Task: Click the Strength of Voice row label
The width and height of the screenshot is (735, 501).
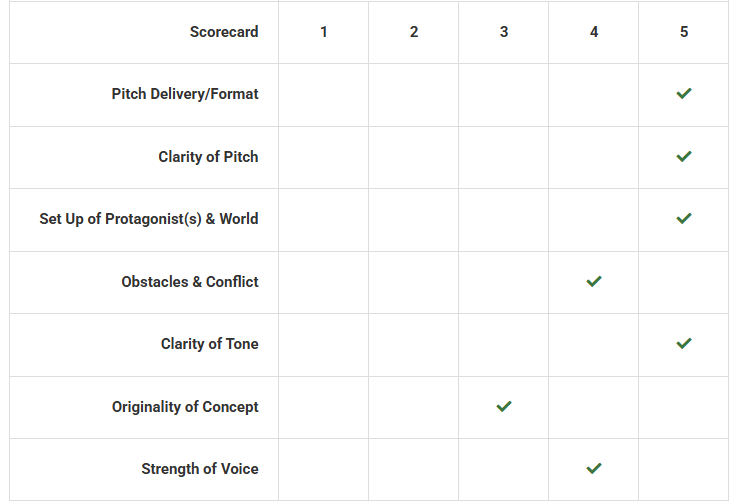Action: pos(200,469)
